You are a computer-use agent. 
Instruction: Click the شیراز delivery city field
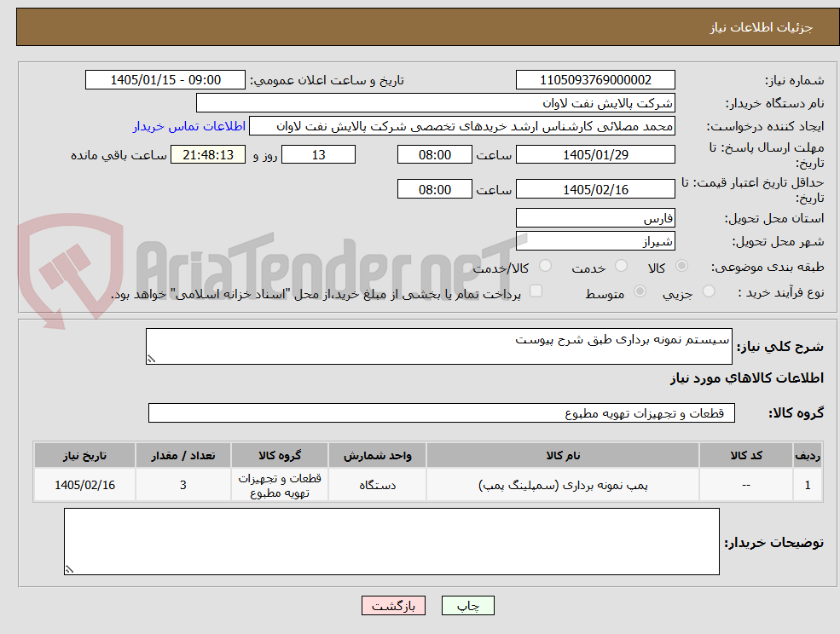click(595, 241)
